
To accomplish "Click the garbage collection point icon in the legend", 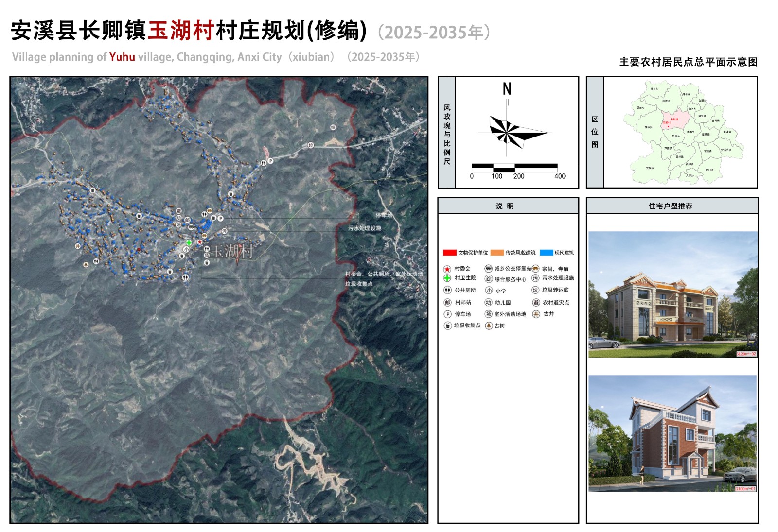I will tap(447, 326).
